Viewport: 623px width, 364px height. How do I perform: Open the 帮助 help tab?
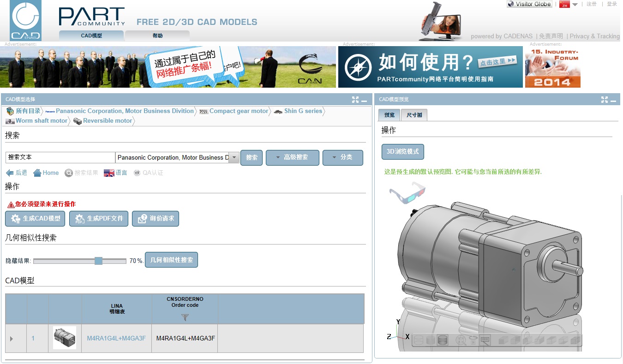pyautogui.click(x=157, y=36)
